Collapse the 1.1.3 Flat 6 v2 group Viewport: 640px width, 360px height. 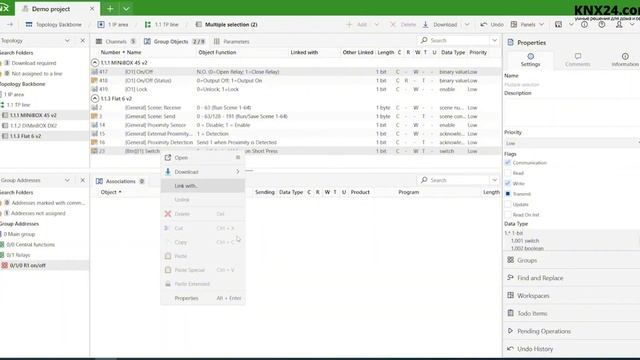pyautogui.click(x=95, y=98)
